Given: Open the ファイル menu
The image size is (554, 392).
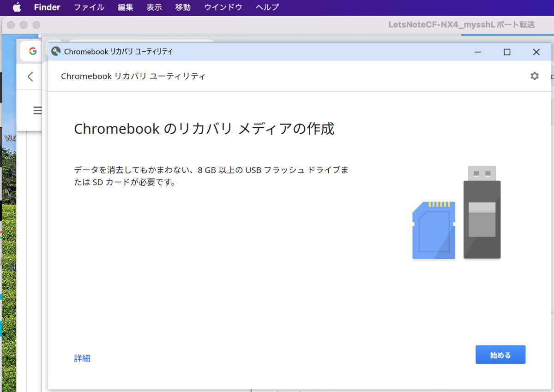Looking at the screenshot, I should (x=89, y=7).
